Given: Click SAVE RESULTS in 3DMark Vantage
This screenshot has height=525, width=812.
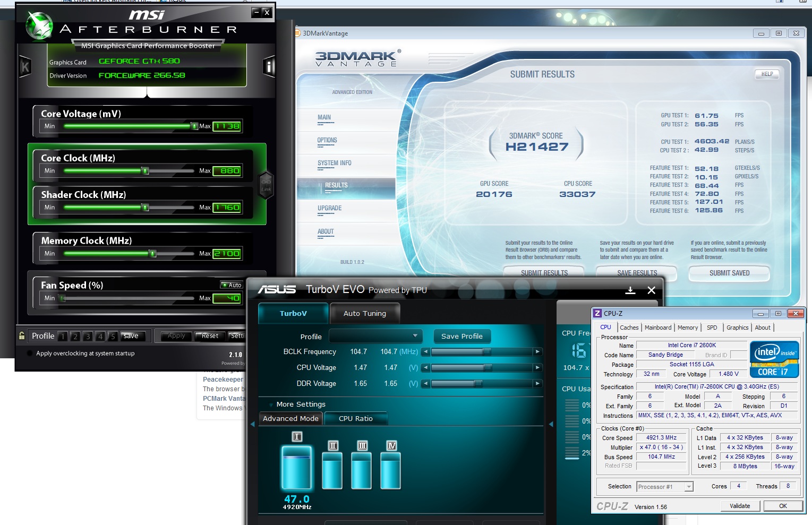Looking at the screenshot, I should [x=637, y=273].
